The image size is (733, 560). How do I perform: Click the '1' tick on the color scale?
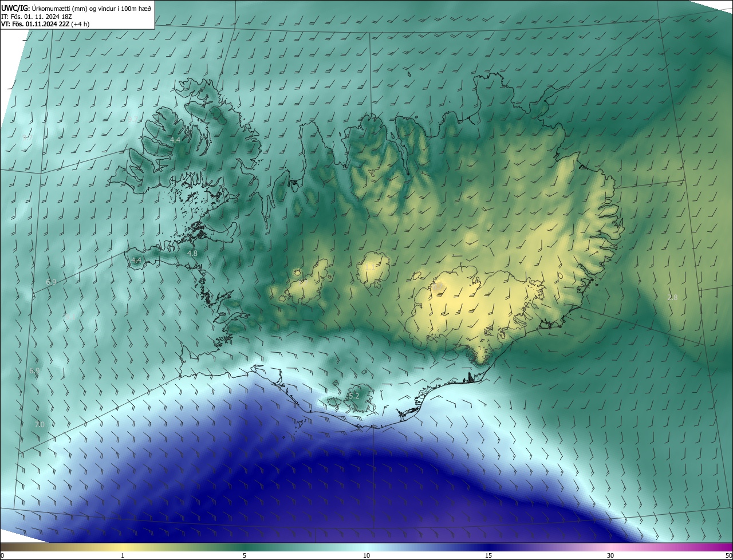pos(123,555)
